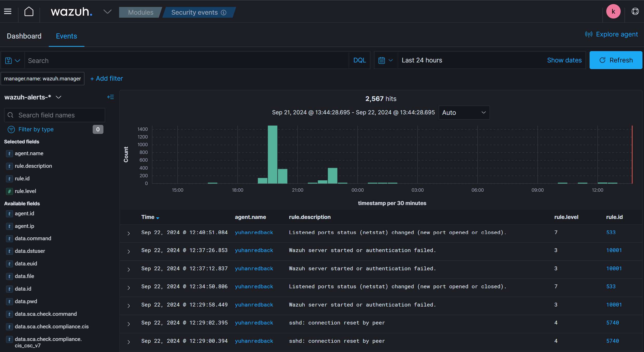This screenshot has height=352, width=644.
Task: Focus the Search query field
Action: 187,61
